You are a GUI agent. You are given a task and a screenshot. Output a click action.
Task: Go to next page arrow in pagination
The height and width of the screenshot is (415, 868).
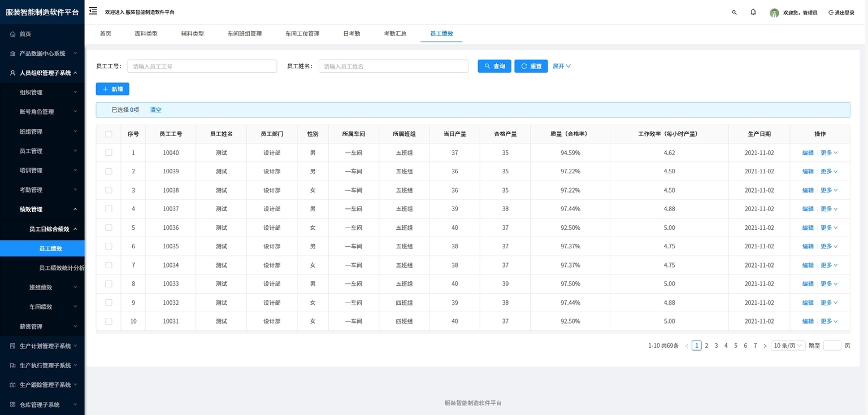click(x=765, y=346)
